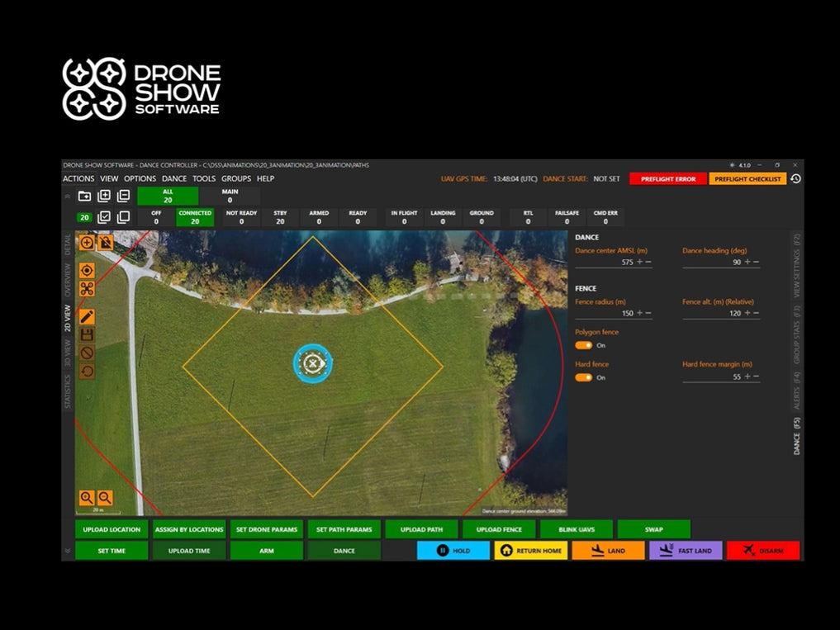Open the folder icon in the top toolbar
Image resolution: width=840 pixels, height=630 pixels.
point(85,196)
